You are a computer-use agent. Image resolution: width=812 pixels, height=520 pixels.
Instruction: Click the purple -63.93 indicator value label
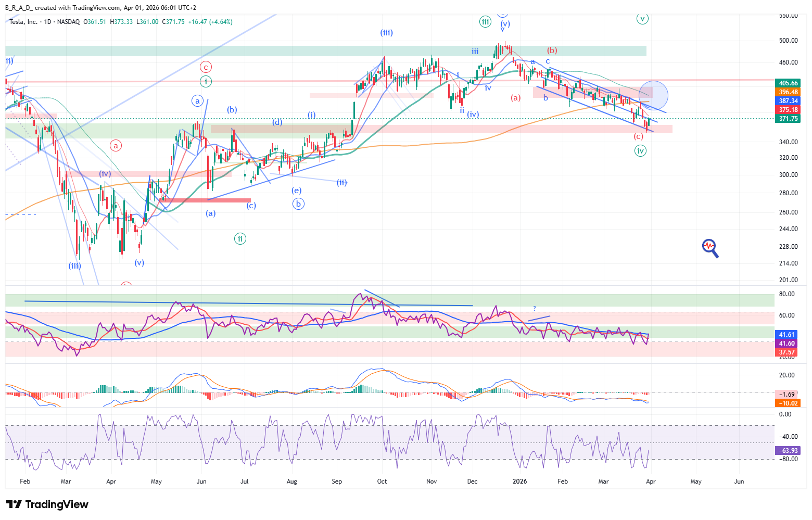point(788,451)
